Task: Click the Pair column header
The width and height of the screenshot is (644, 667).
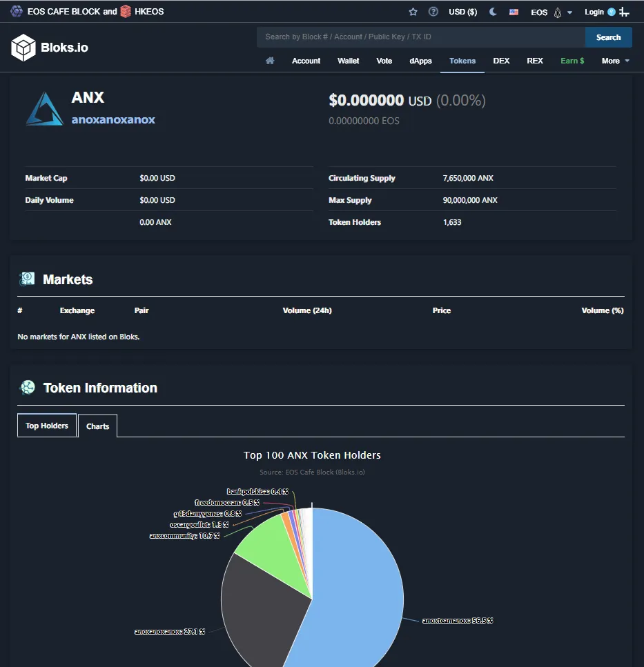Action: point(142,310)
